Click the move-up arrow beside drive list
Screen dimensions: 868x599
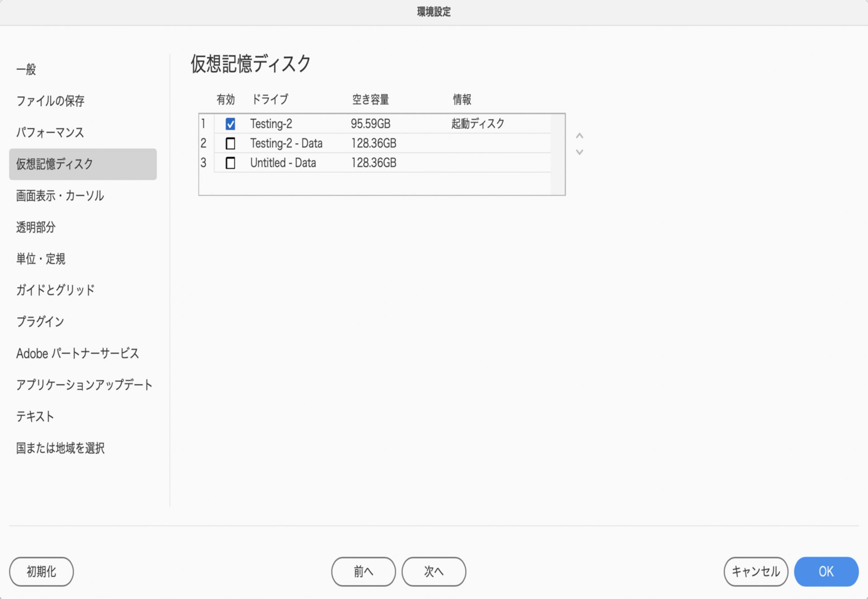579,136
